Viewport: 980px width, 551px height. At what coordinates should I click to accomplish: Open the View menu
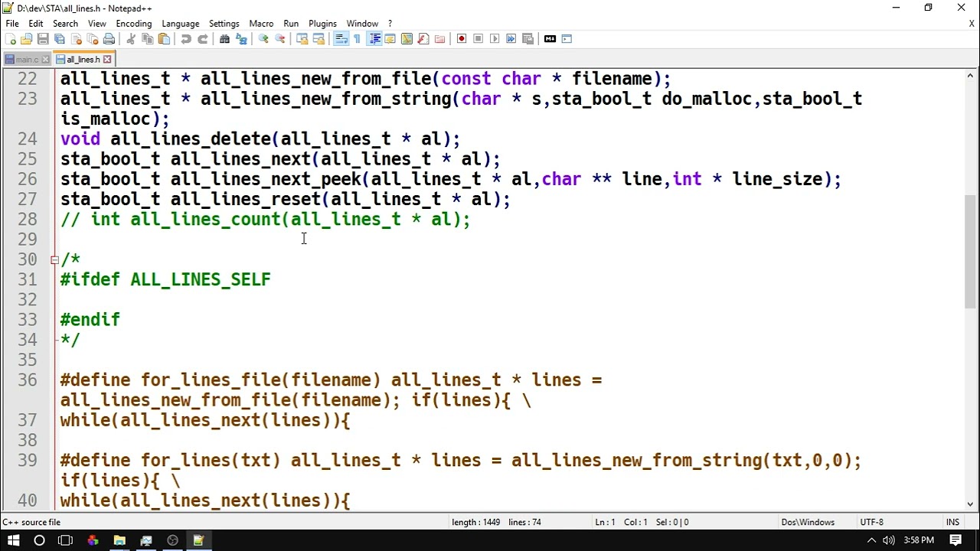97,24
